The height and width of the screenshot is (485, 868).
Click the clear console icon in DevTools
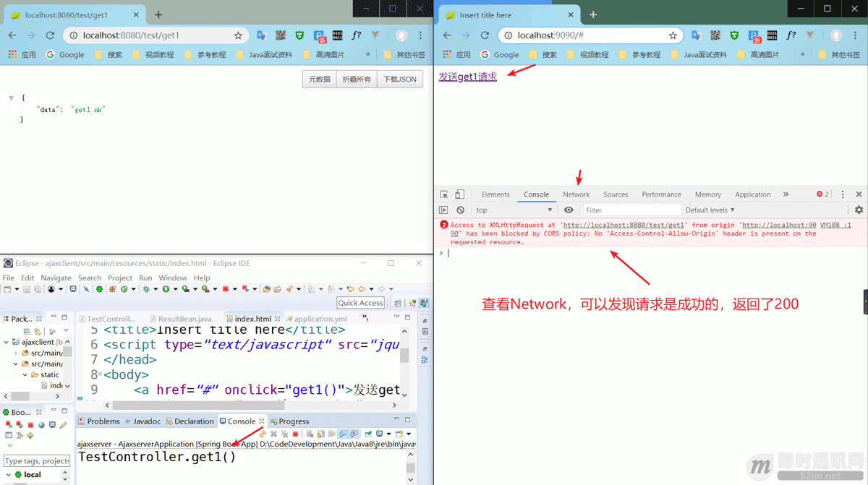click(x=459, y=210)
